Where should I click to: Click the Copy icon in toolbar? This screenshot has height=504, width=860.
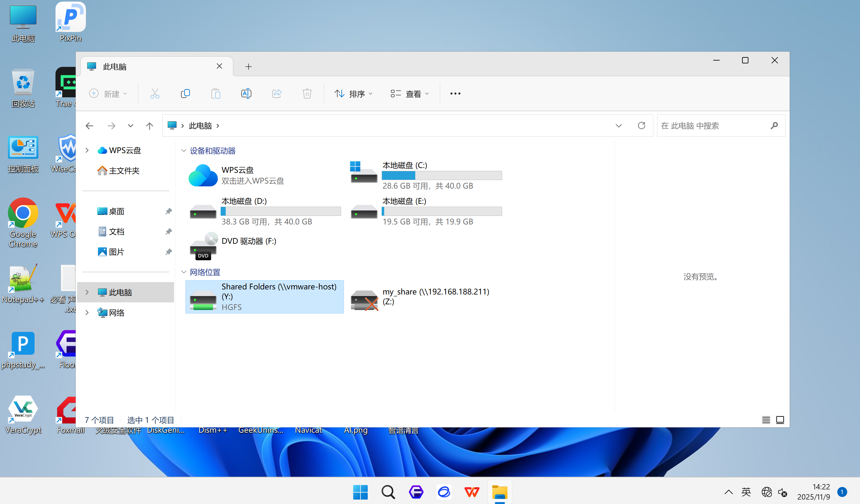(x=185, y=94)
